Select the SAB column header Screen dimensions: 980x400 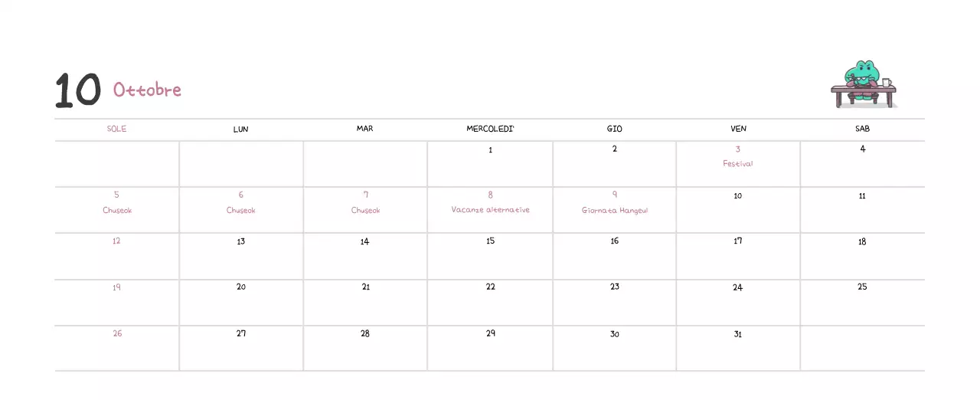862,129
